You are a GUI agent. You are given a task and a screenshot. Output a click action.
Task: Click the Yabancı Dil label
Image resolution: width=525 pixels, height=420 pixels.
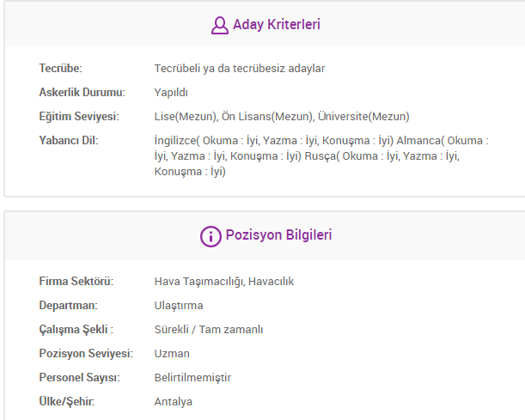click(x=69, y=141)
